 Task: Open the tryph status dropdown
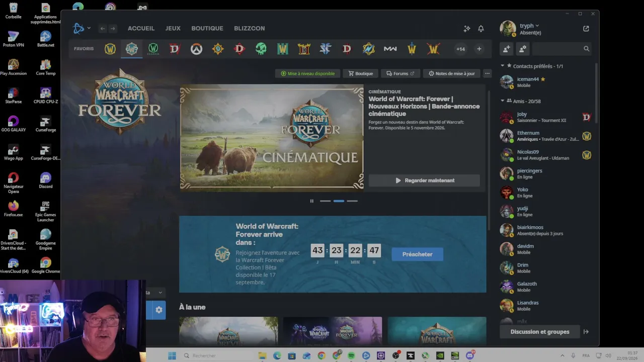529,26
